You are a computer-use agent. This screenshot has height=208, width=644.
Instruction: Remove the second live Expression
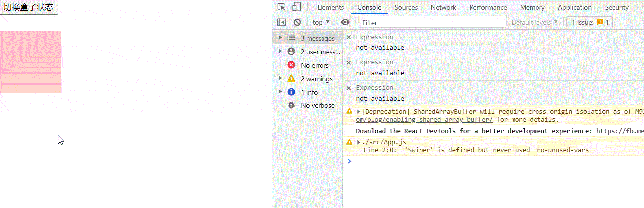(349, 62)
